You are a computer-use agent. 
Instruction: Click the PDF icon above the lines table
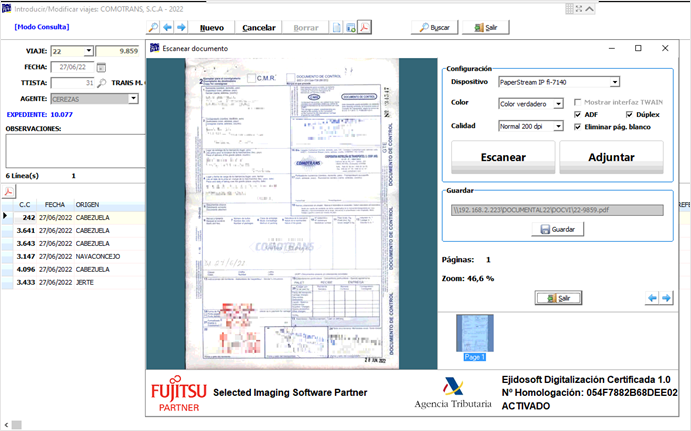tap(8, 192)
